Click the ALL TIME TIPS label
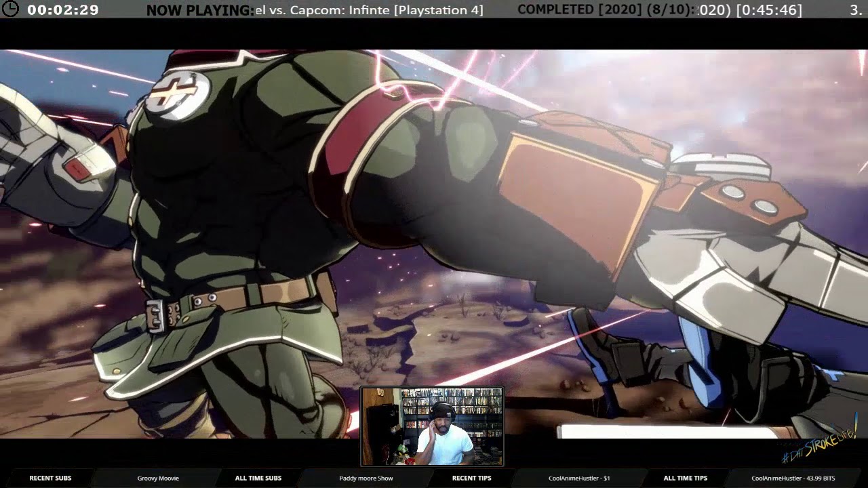The width and height of the screenshot is (868, 488). point(686,478)
